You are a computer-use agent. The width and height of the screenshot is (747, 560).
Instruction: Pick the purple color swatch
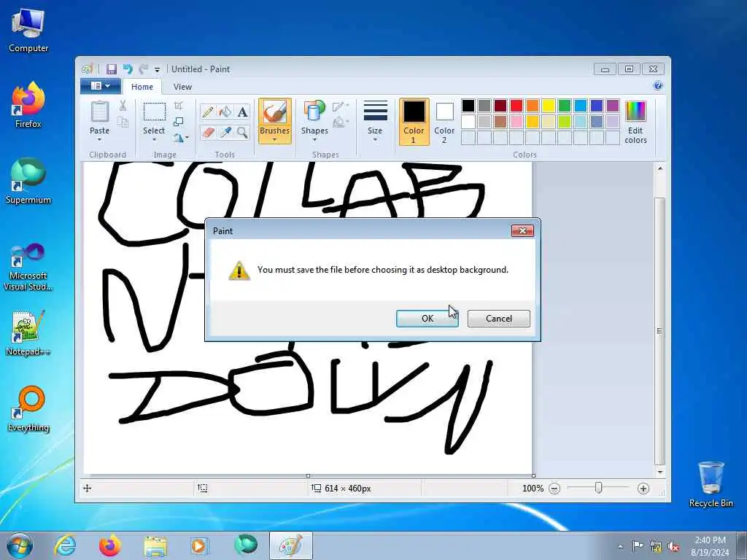point(613,106)
